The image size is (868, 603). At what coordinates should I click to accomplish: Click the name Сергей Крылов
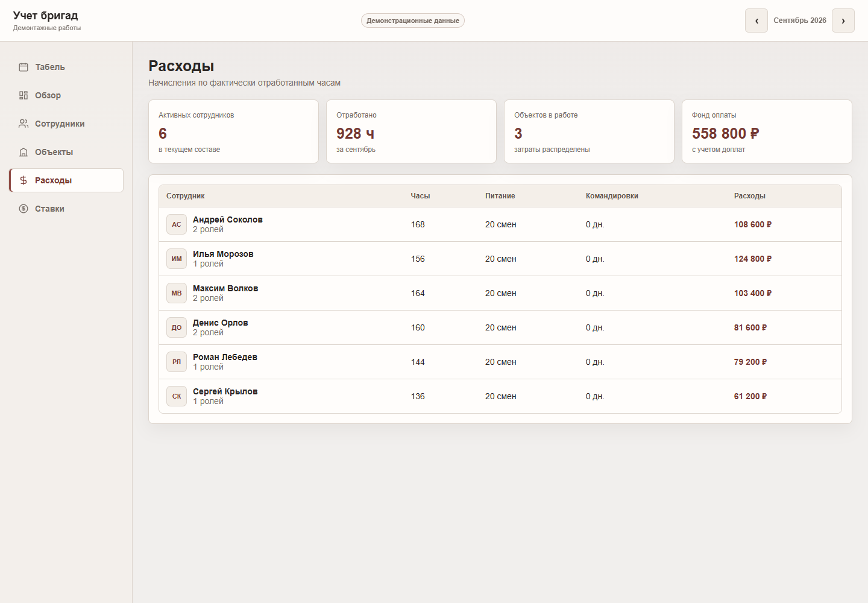point(225,391)
